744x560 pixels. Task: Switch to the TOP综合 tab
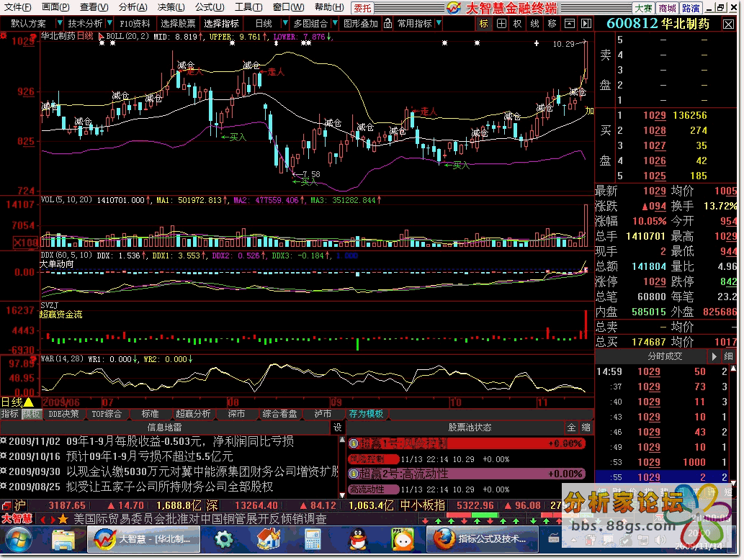click(x=107, y=414)
